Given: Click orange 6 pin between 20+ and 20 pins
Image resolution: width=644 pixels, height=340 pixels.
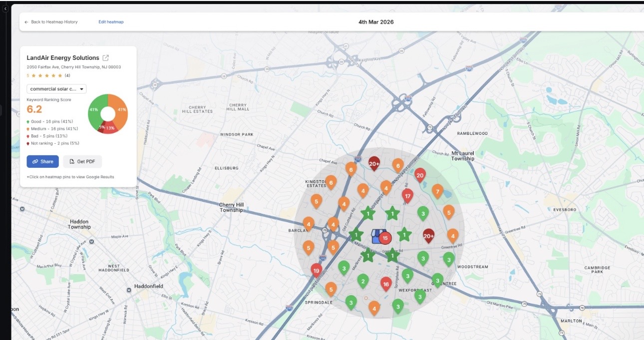Looking at the screenshot, I should (397, 165).
